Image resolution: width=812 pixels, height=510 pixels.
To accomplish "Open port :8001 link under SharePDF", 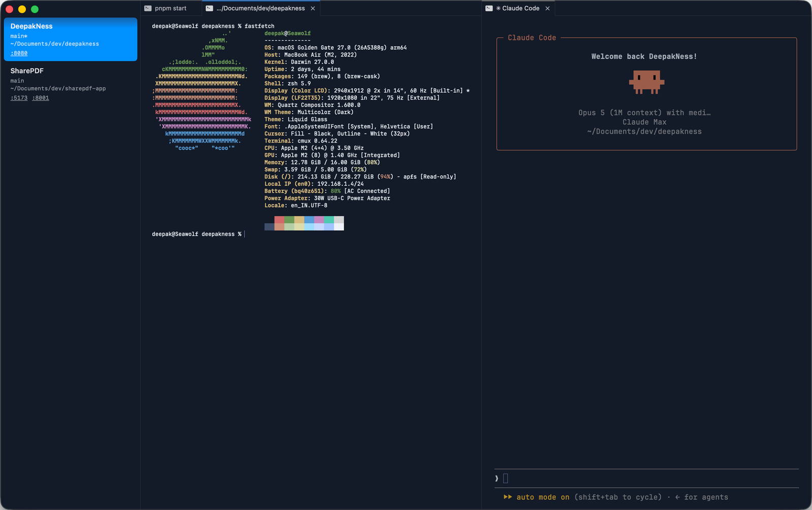I will (x=41, y=98).
